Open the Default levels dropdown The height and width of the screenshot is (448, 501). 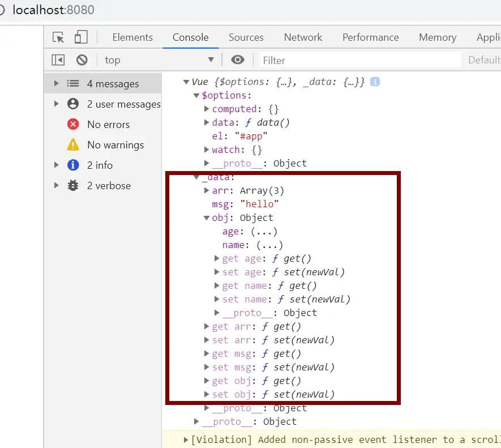tap(485, 60)
